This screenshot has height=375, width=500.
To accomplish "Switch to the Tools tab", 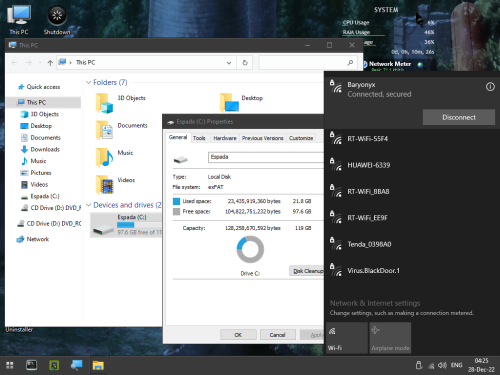I will [x=199, y=138].
